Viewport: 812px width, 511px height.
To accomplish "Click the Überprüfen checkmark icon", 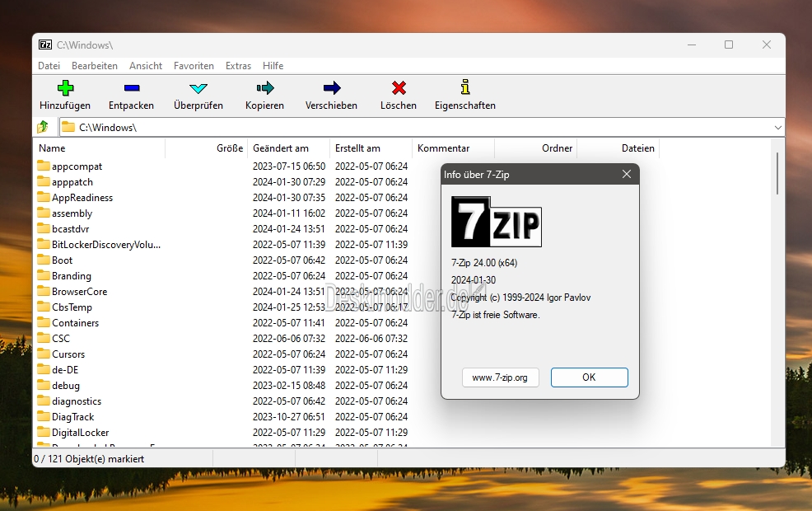I will 198,89.
